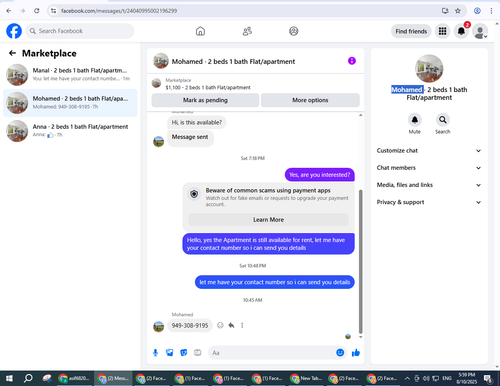Click the browser back button
500x386 pixels.
pyautogui.click(x=9, y=11)
